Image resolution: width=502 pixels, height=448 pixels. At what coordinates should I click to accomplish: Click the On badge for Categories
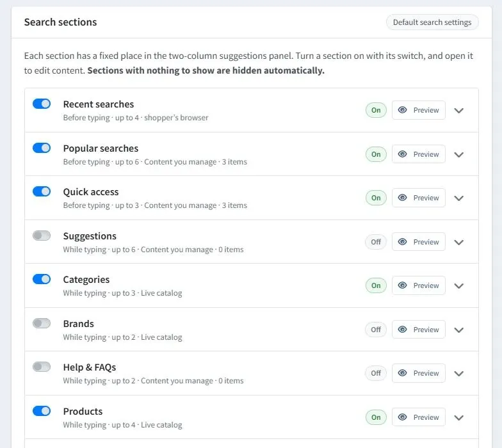pyautogui.click(x=376, y=285)
